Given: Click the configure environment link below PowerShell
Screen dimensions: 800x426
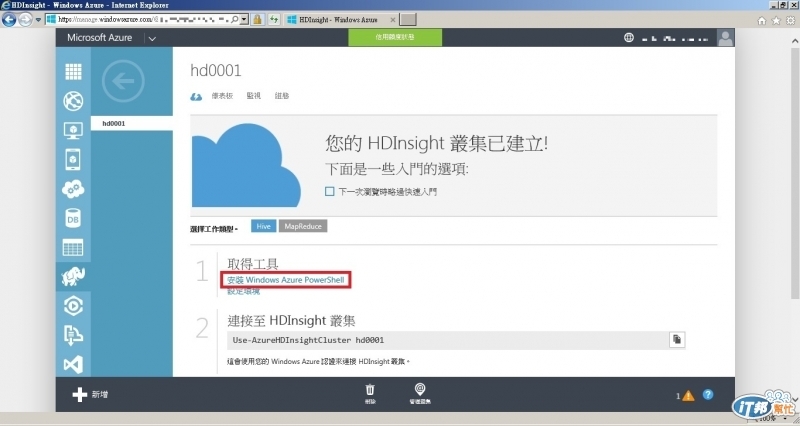Looking at the screenshot, I should pyautogui.click(x=243, y=291).
